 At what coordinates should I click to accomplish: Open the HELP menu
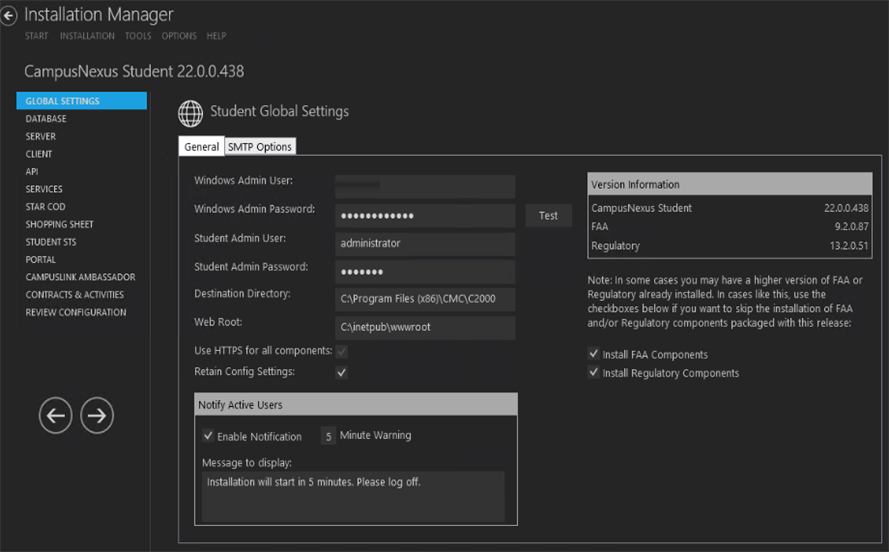216,36
